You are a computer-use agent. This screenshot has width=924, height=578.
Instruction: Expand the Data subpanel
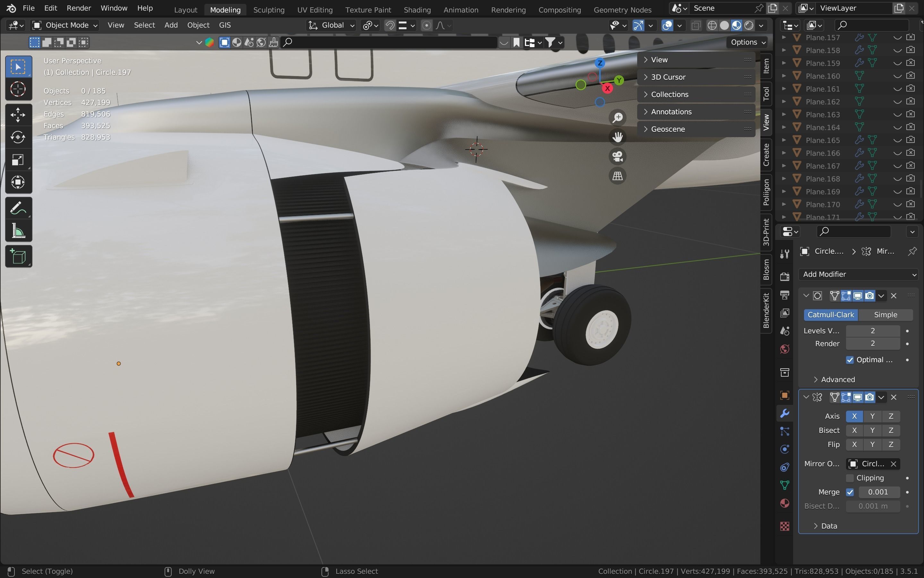click(825, 526)
